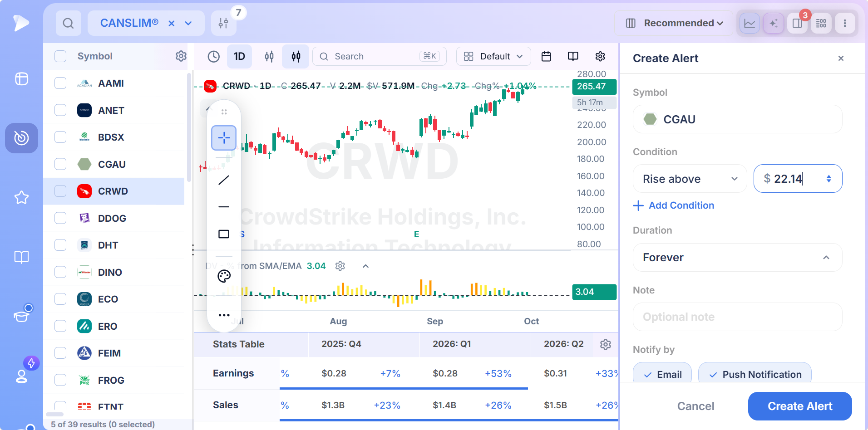Screen dimensions: 868x430
Task: Select the FROG symbol row
Action: (x=114, y=380)
